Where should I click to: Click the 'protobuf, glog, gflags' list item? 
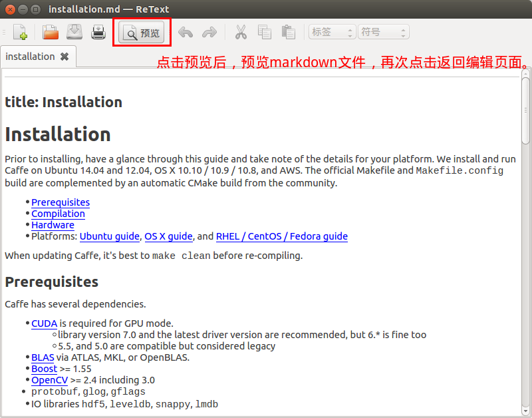click(x=88, y=392)
